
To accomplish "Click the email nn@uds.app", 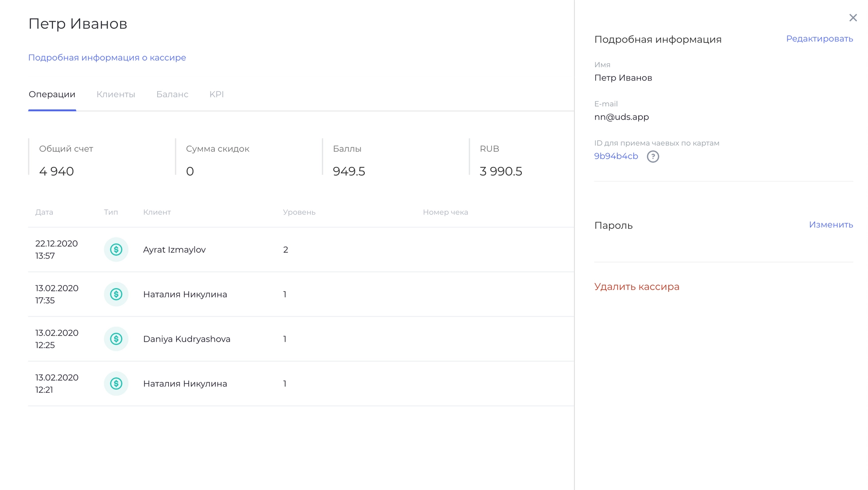I will click(x=621, y=117).
